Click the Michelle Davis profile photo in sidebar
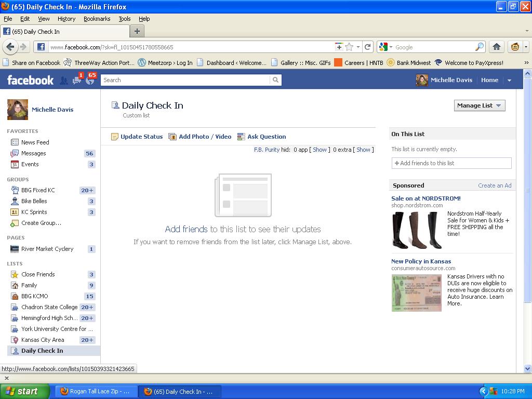Screen dimensions: 532x399 pyautogui.click(x=18, y=110)
